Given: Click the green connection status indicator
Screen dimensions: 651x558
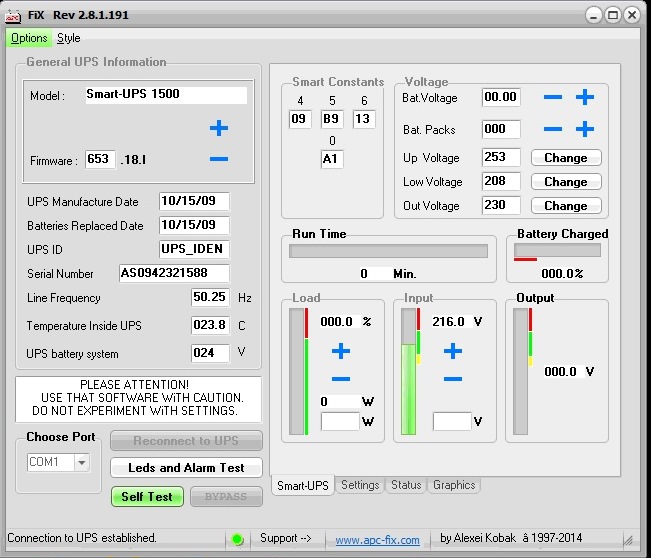Looking at the screenshot, I should pos(237,539).
